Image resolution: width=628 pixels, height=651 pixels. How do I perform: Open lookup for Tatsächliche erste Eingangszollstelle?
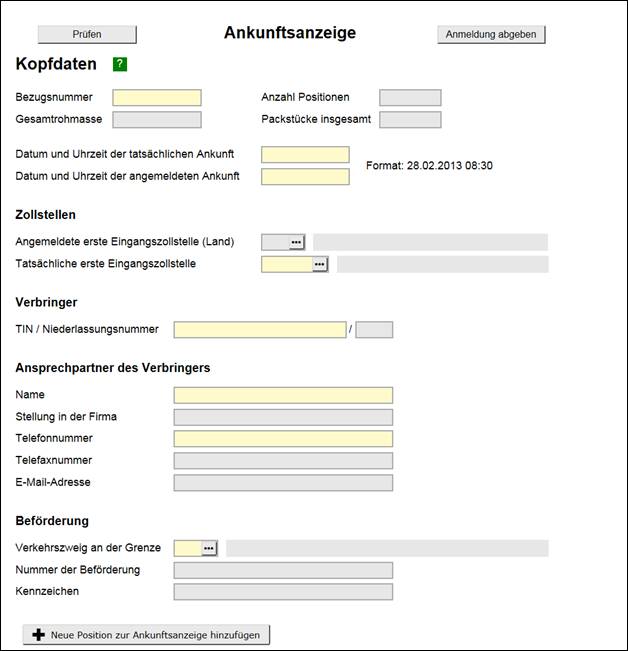(x=319, y=264)
